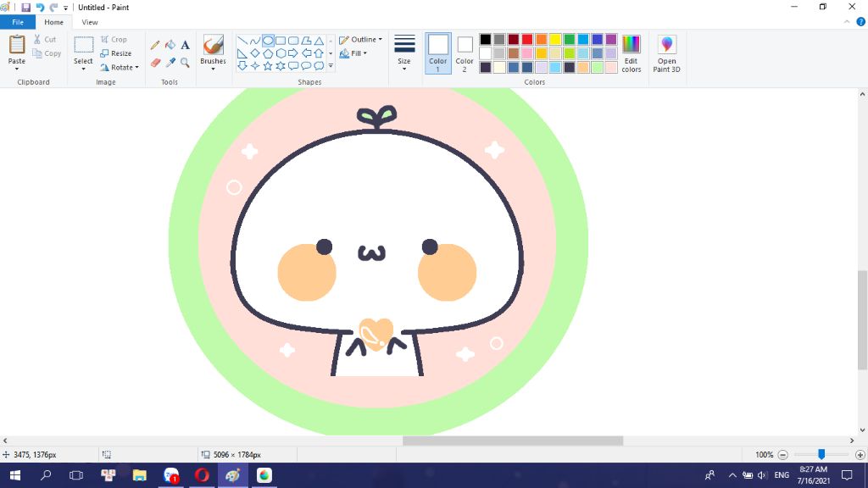The width and height of the screenshot is (868, 488).
Task: Click the Edit colors button
Action: [x=631, y=53]
